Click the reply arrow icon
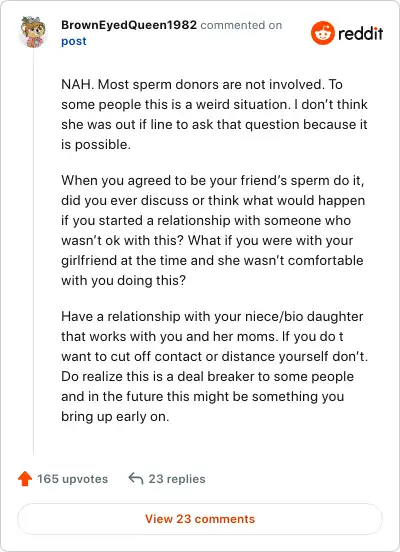400x552 pixels. [136, 478]
